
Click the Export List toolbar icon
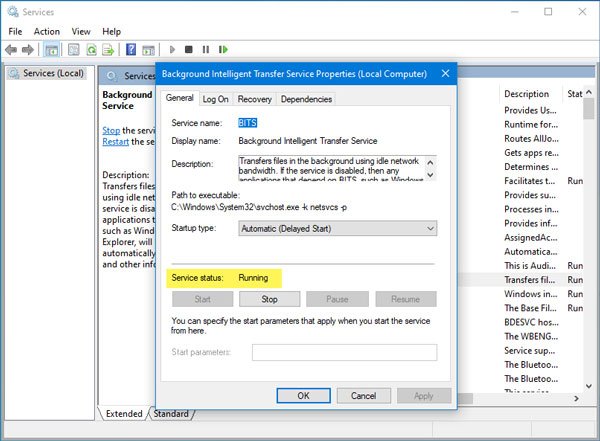tap(108, 49)
